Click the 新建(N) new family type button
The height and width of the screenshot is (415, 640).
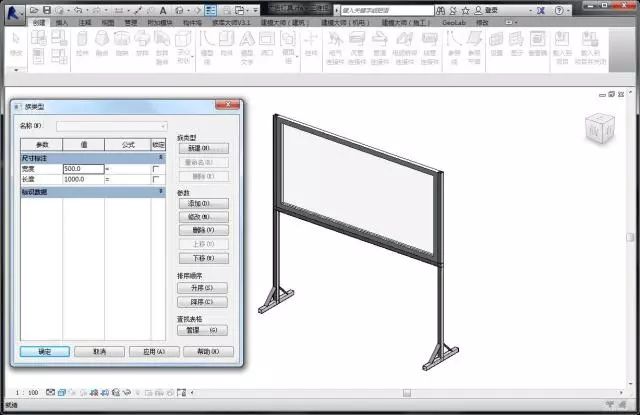pos(204,148)
